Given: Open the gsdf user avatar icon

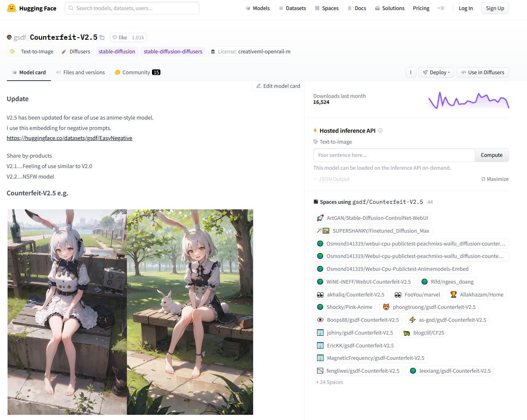Looking at the screenshot, I should [9, 37].
